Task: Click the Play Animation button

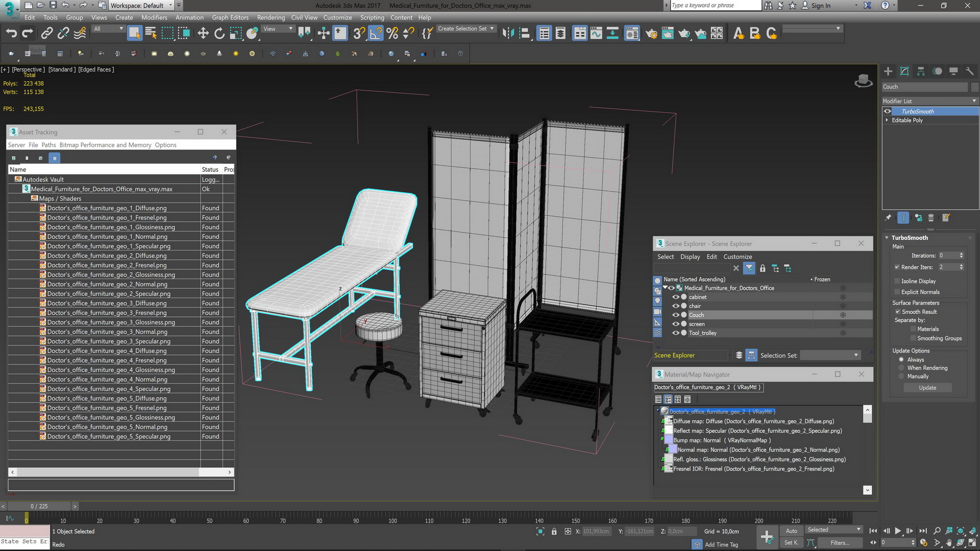Action: pyautogui.click(x=898, y=531)
